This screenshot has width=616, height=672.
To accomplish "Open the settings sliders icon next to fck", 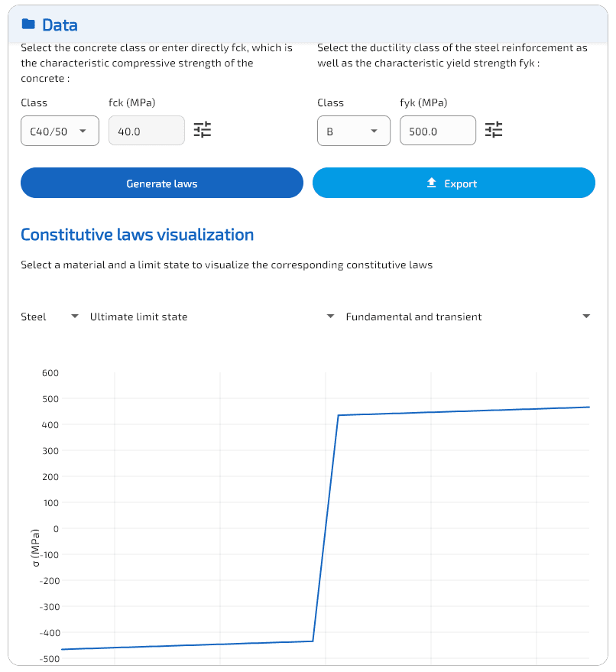I will (203, 130).
